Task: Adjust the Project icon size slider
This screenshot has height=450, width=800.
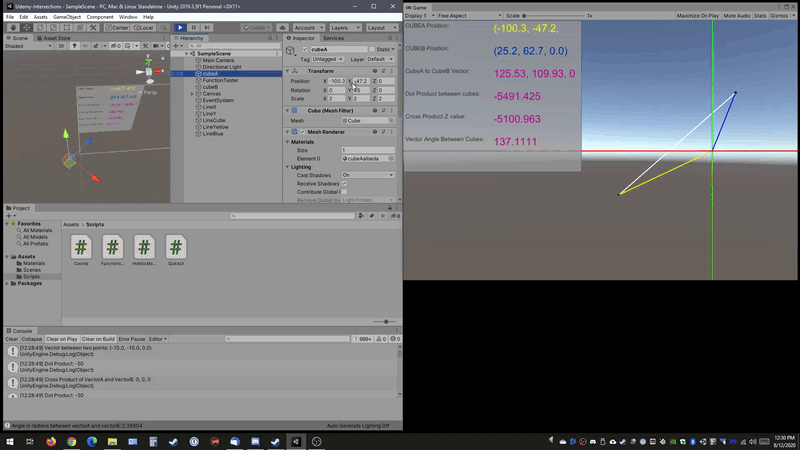Action: click(x=384, y=322)
